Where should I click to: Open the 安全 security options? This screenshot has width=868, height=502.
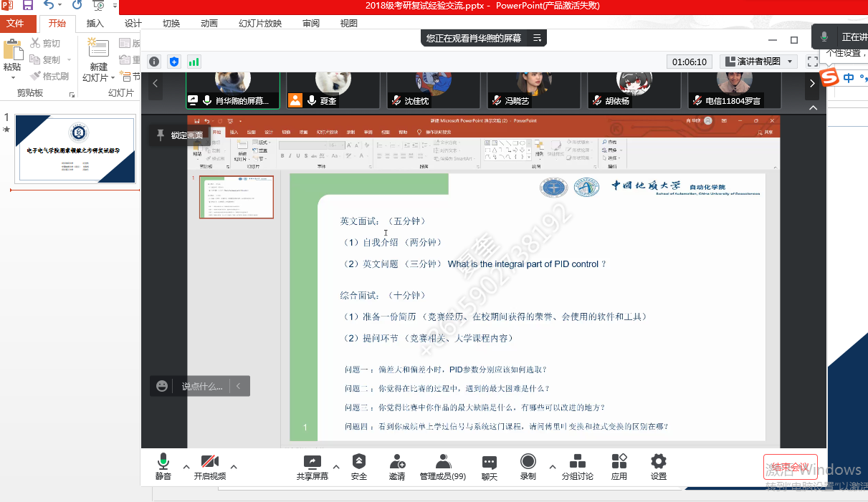coord(359,467)
